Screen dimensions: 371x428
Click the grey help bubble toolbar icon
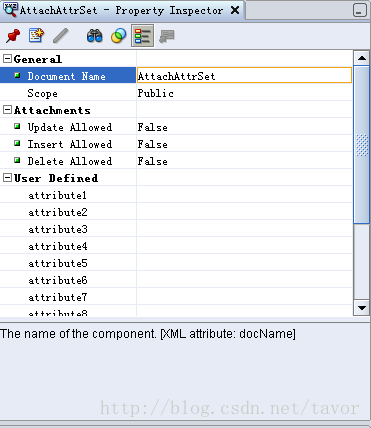167,36
